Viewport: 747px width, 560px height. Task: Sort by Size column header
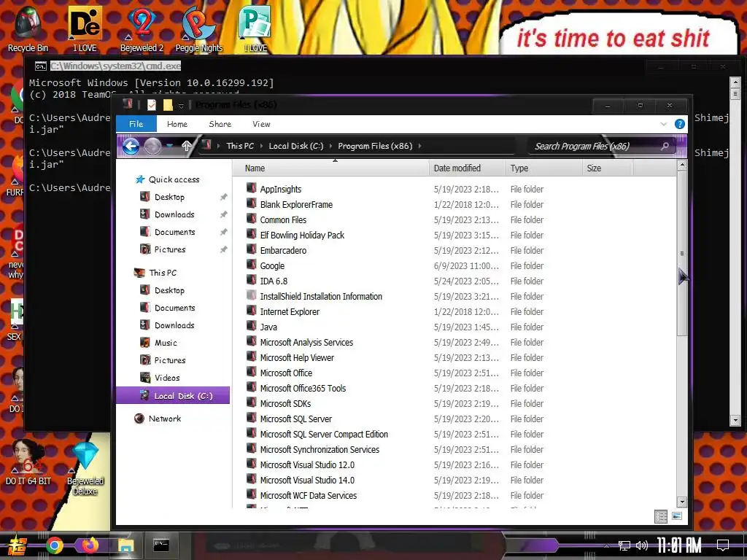[608, 168]
